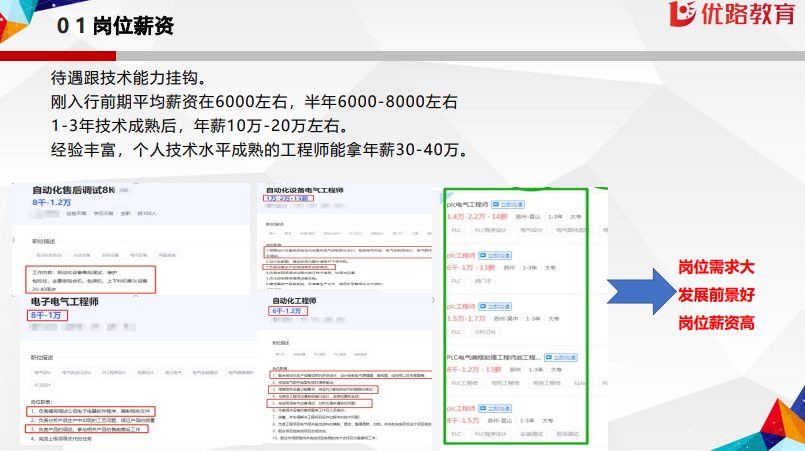
Task: Open the plc电气工程师 job title
Action: pyautogui.click(x=467, y=204)
